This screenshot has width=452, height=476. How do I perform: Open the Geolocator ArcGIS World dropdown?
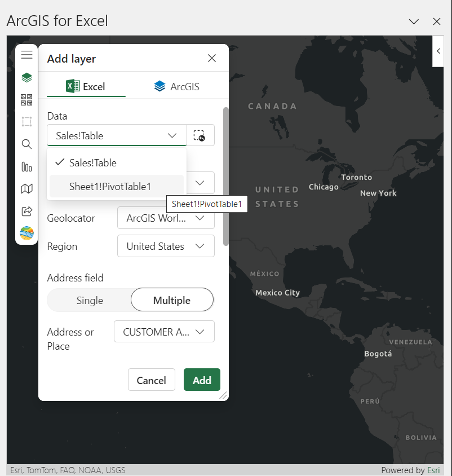166,218
